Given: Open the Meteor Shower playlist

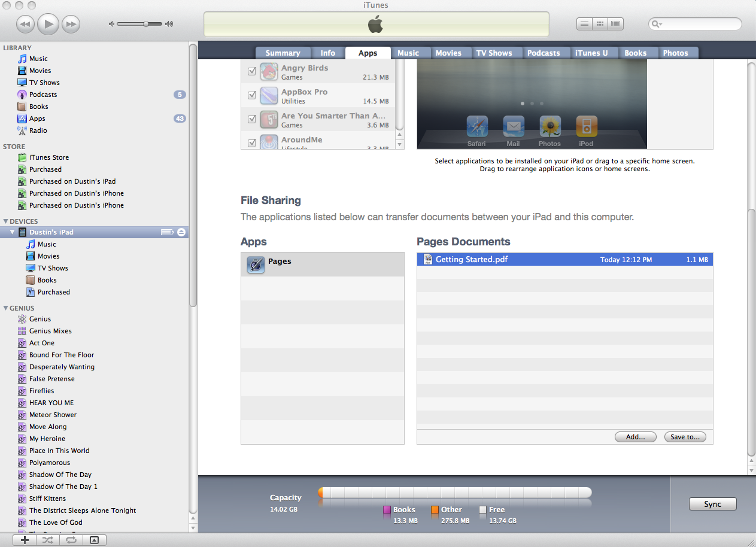Looking at the screenshot, I should (53, 415).
